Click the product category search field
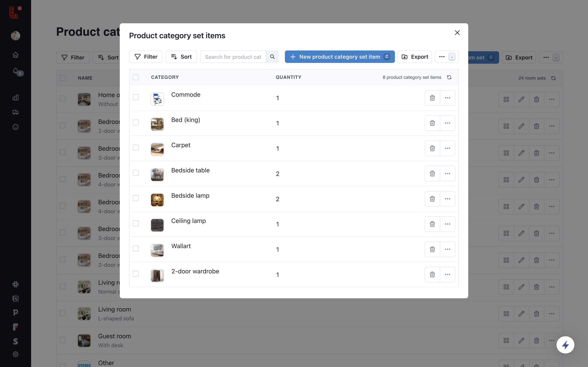The image size is (588, 367). 233,57
